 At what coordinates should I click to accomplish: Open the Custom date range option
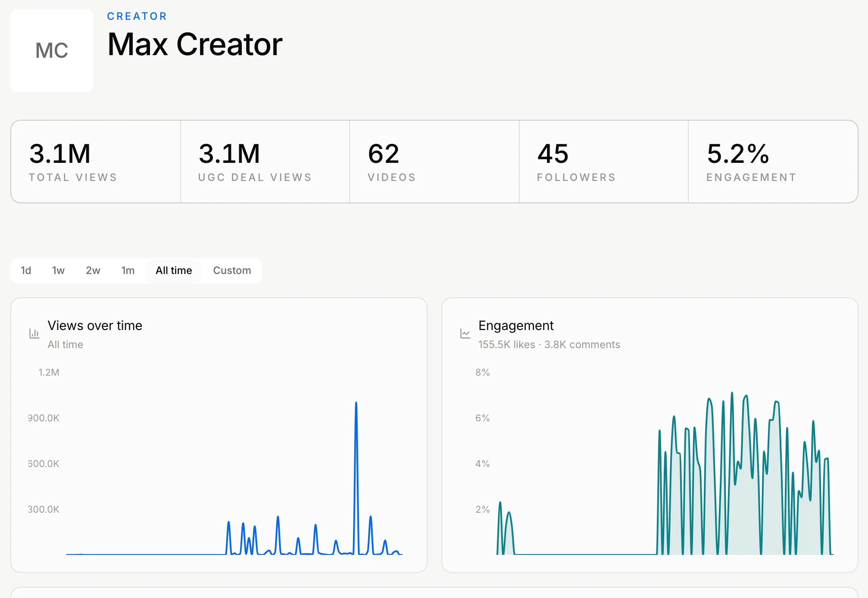[232, 271]
